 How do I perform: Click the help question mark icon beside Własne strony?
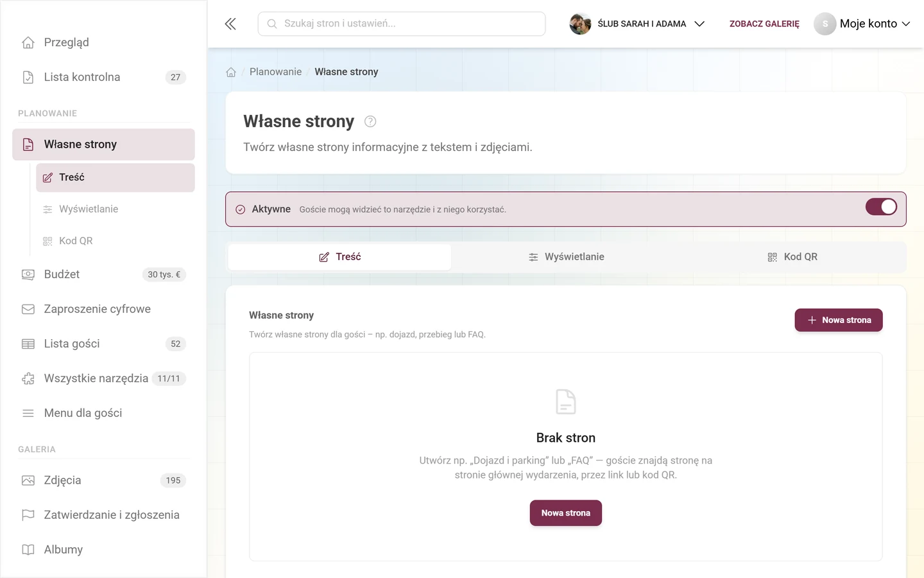tap(370, 121)
